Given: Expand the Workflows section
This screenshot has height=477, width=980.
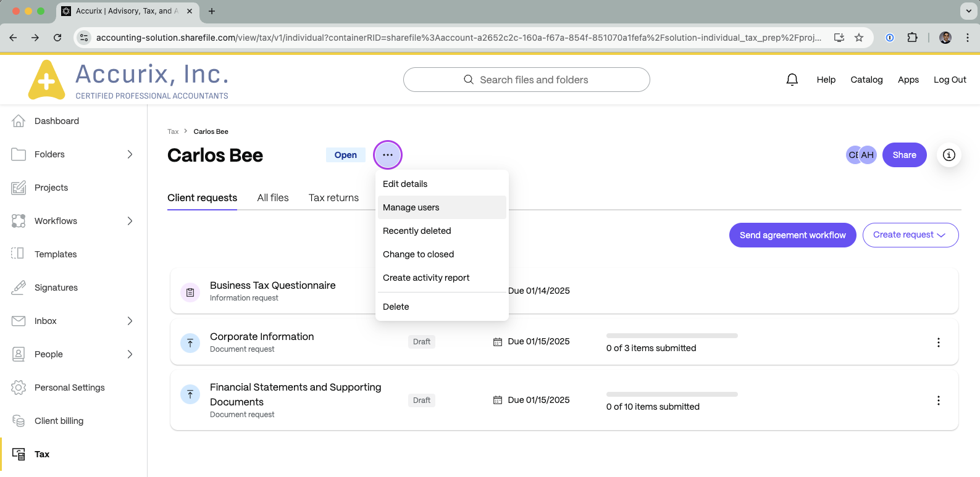Looking at the screenshot, I should click(x=130, y=221).
